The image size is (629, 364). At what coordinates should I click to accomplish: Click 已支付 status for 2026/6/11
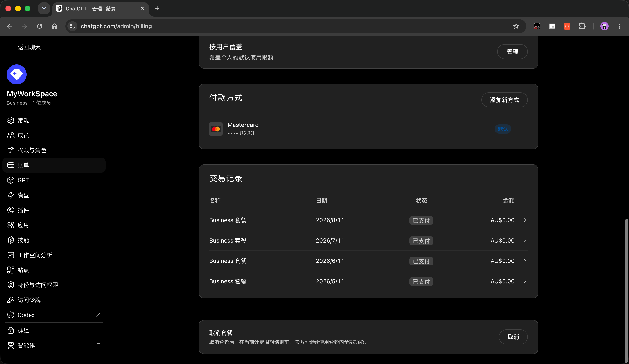[x=421, y=261]
